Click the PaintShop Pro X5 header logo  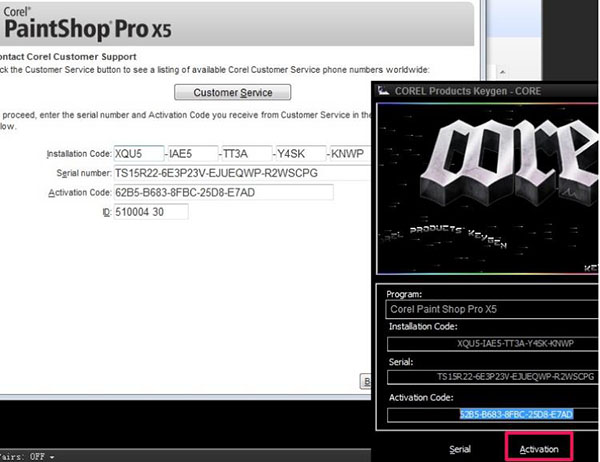(87, 24)
